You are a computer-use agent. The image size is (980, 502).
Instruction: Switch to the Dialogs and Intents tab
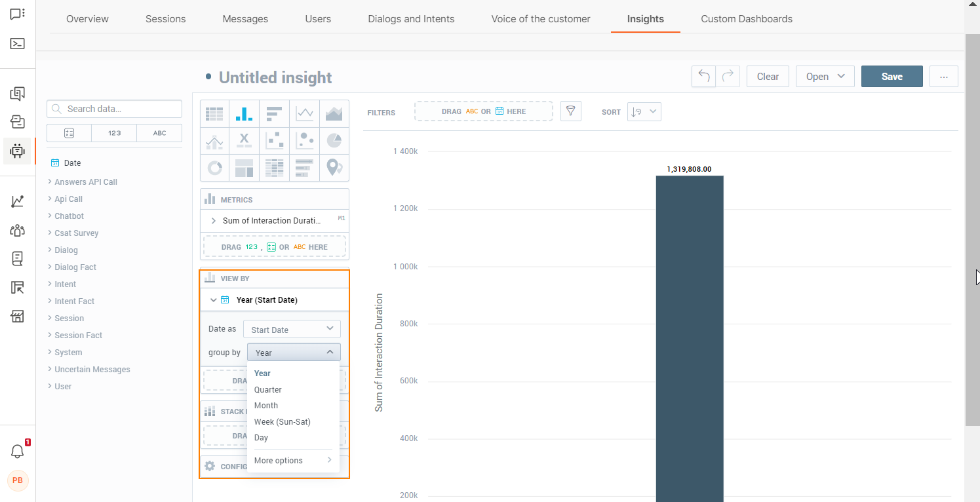pos(411,19)
